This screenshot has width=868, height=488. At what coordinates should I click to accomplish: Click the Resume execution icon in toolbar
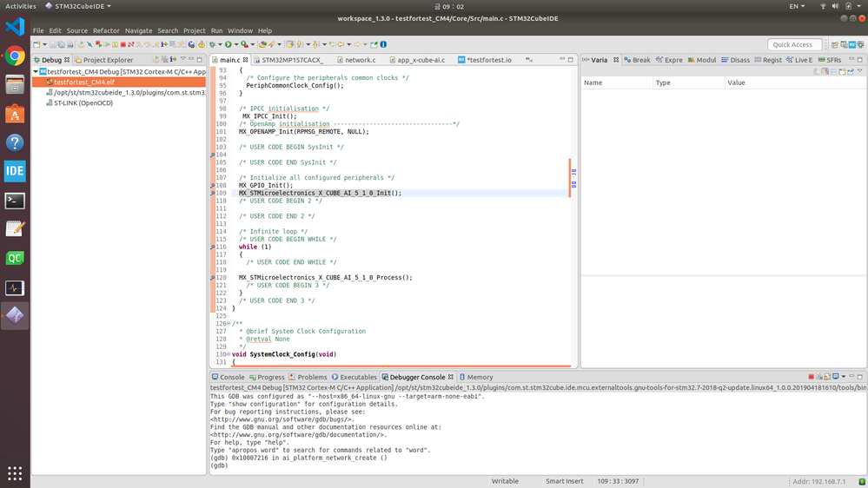107,44
